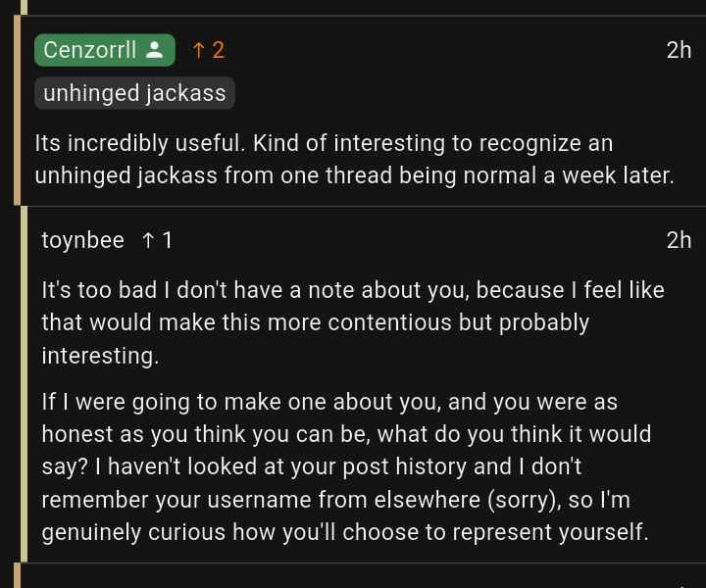
Task: Collapse toynbee's reply via yellow-green indent bar
Action: point(24,384)
